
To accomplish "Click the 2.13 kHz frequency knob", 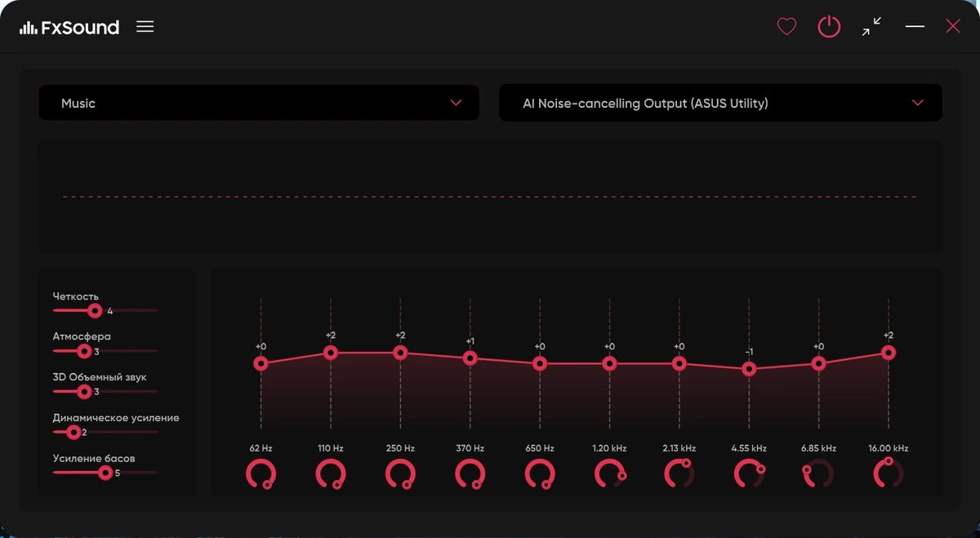I will coord(679,474).
